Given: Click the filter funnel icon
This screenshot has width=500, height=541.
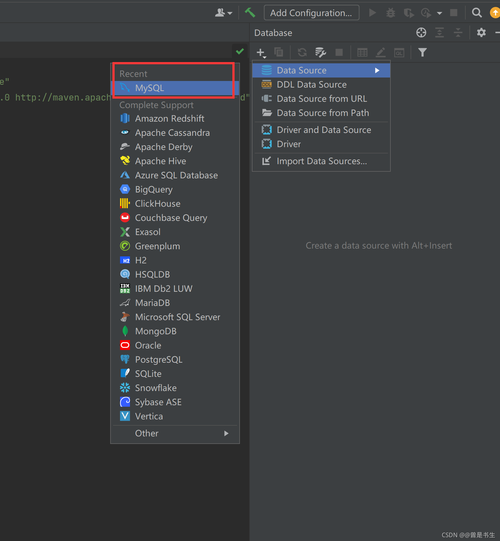Looking at the screenshot, I should tap(422, 52).
